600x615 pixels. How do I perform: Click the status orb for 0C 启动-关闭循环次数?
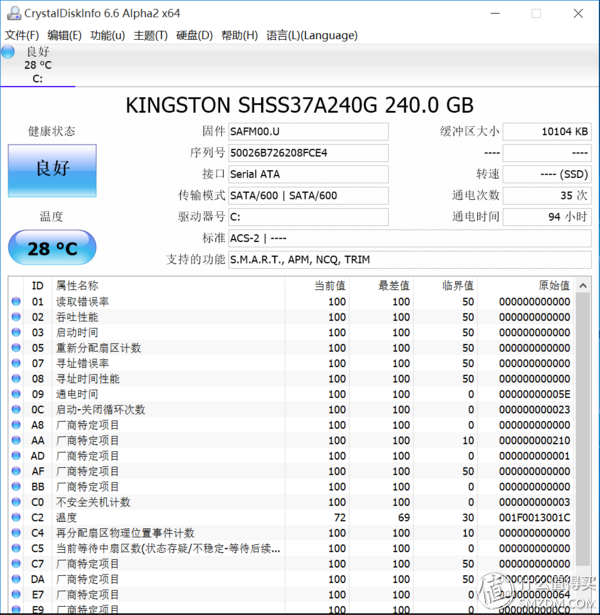click(16, 409)
